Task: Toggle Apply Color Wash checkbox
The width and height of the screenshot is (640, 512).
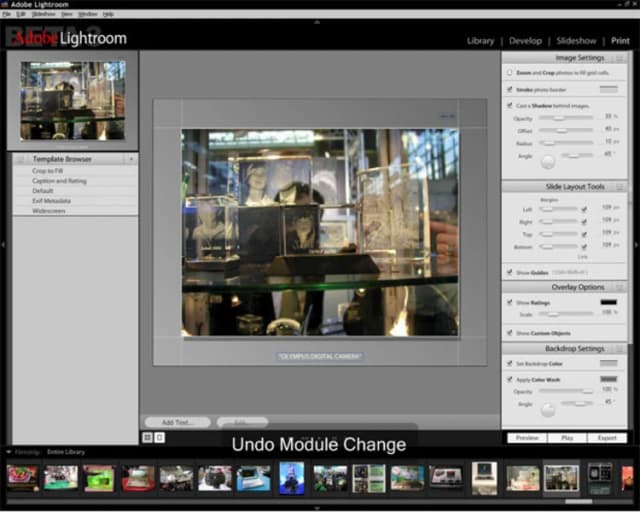Action: click(x=510, y=379)
